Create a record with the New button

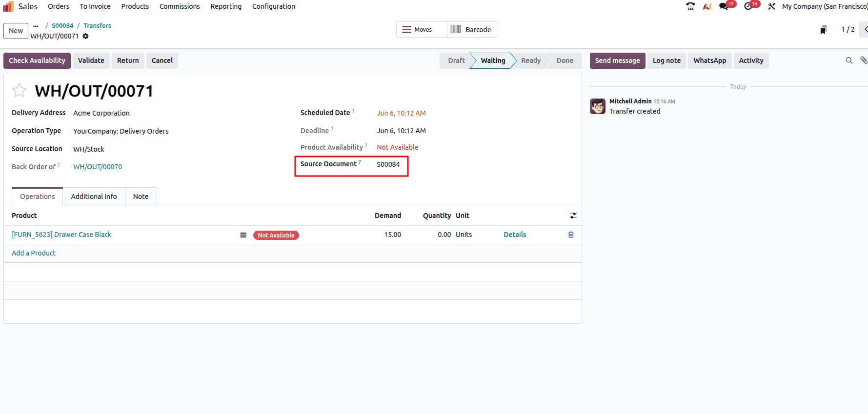click(x=16, y=31)
